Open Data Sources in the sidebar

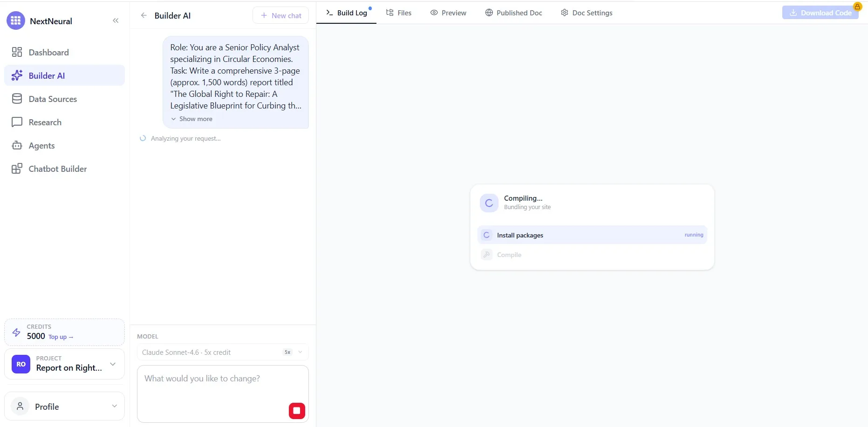click(64, 99)
